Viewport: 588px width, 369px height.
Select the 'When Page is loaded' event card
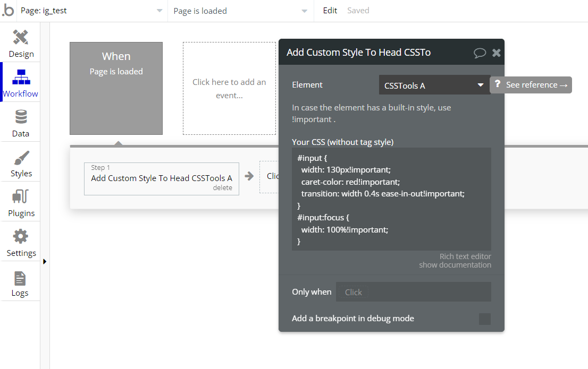(116, 88)
